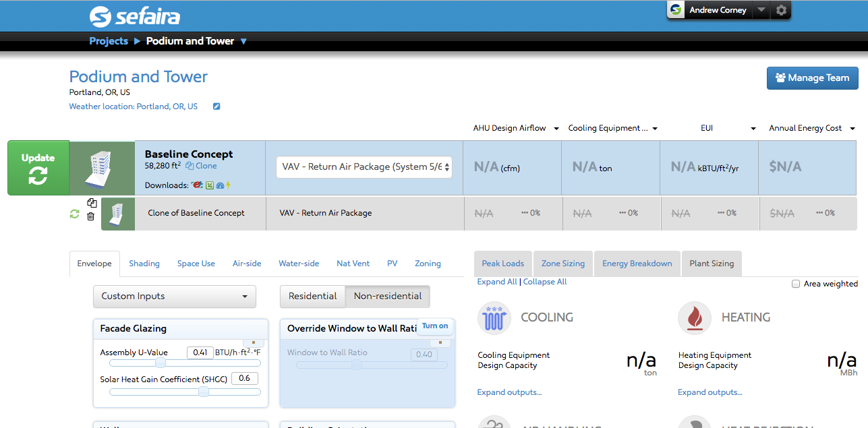Open the Plant Sizing tab
868x428 pixels.
click(x=712, y=264)
